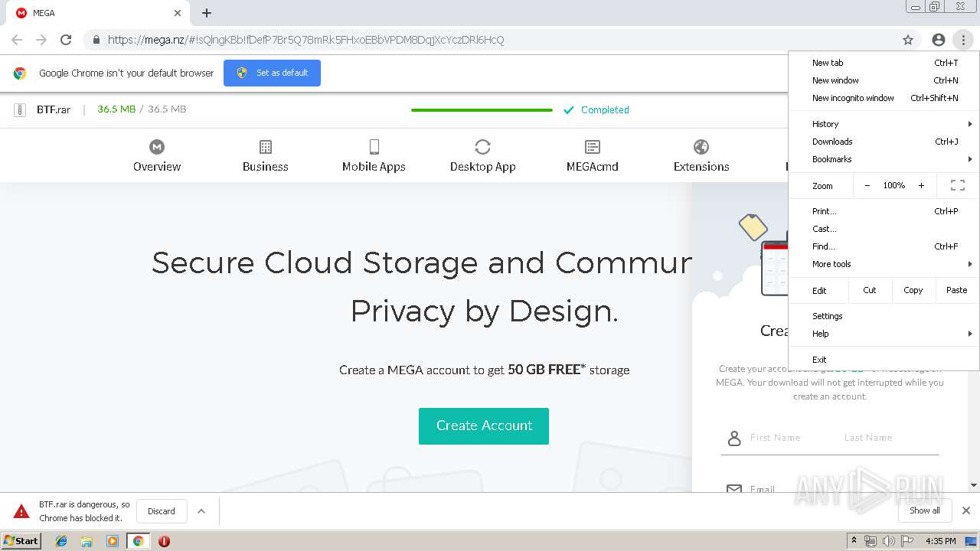Image resolution: width=980 pixels, height=551 pixels.
Task: Click the page scrollbar down arrow
Action: pyautogui.click(x=974, y=485)
